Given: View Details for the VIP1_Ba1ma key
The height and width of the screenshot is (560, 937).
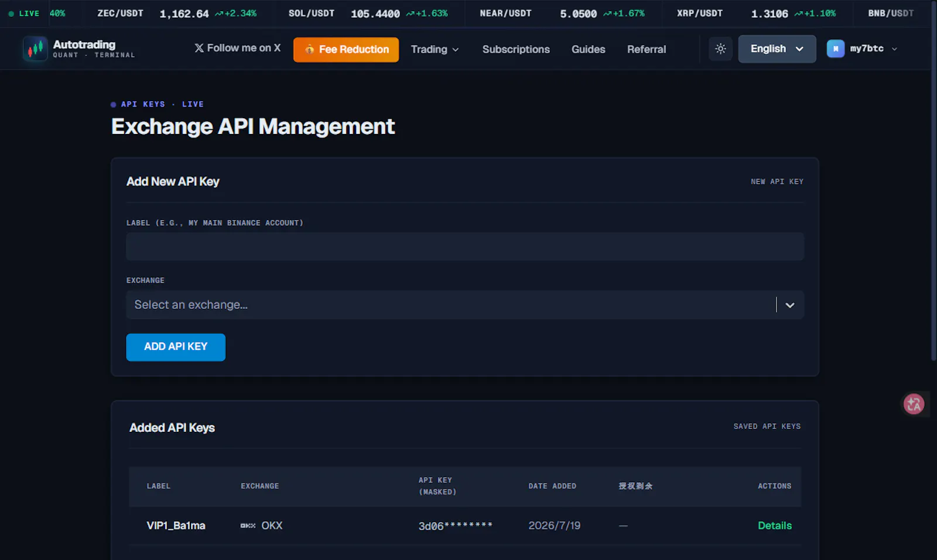Looking at the screenshot, I should tap(774, 525).
